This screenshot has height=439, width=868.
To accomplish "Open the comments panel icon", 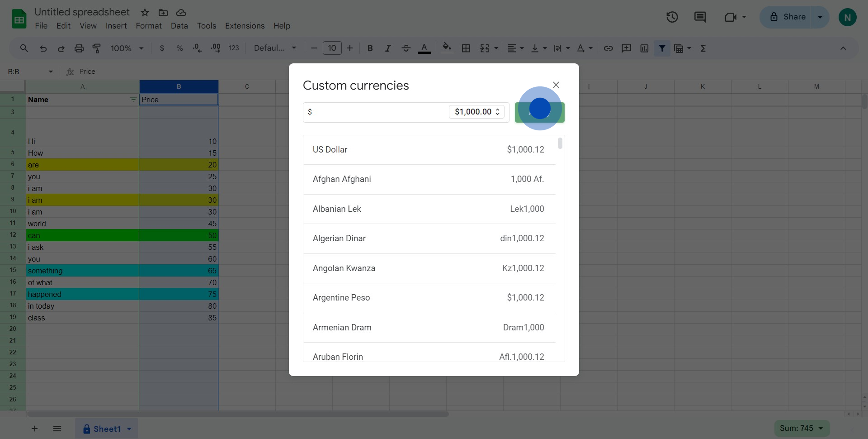I will (700, 17).
